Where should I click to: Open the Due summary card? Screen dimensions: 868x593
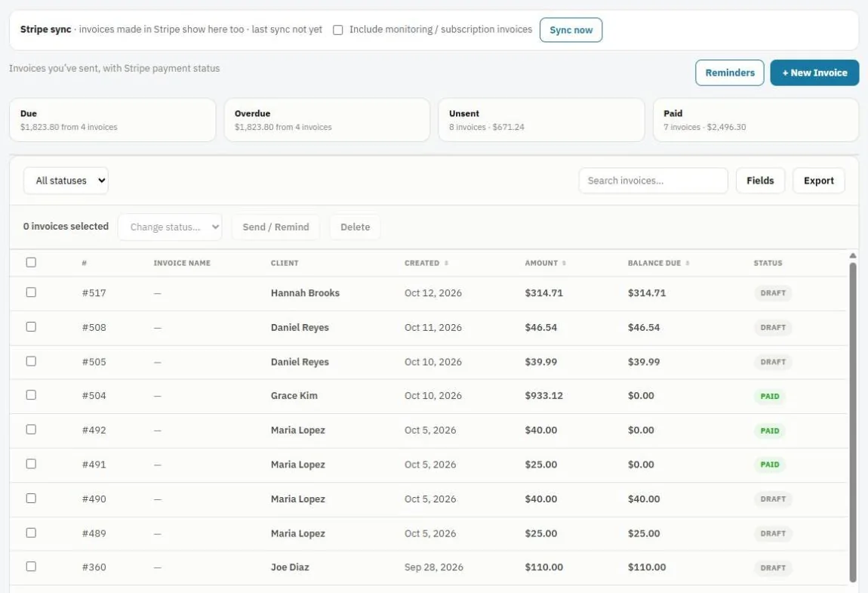click(112, 119)
